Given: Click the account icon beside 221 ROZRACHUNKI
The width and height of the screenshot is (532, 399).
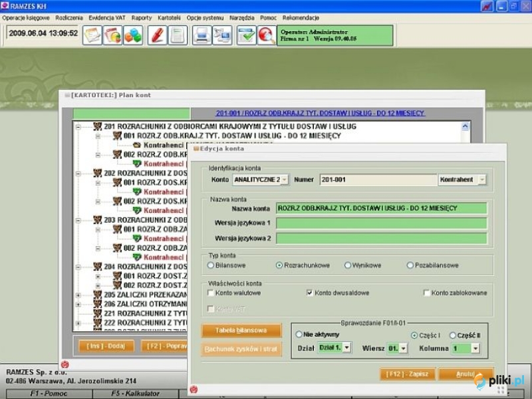Looking at the screenshot, I should coord(98,313).
